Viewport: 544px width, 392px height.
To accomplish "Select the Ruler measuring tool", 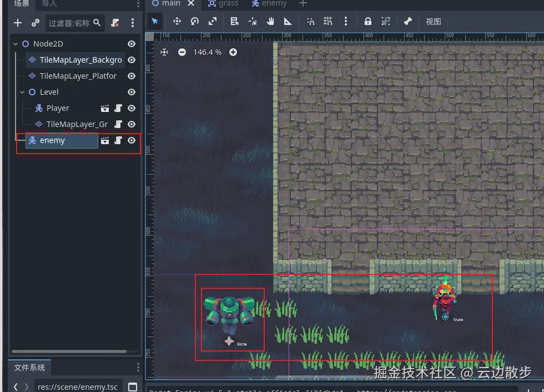I will click(x=288, y=22).
